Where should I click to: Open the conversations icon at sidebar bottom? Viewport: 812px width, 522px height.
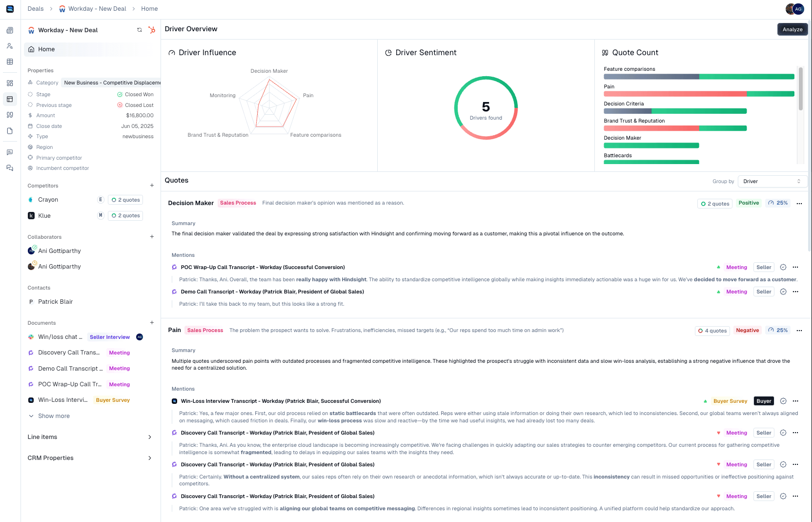10,167
